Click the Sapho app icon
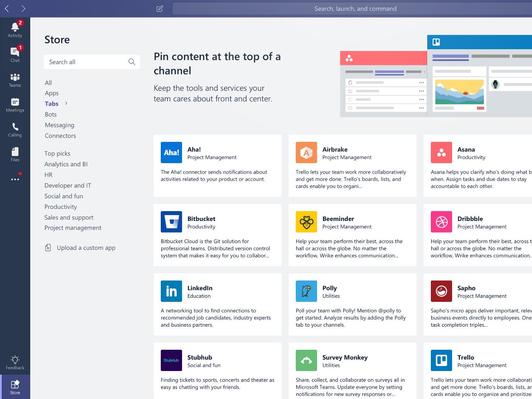Image resolution: width=532 pixels, height=399 pixels. tap(441, 291)
